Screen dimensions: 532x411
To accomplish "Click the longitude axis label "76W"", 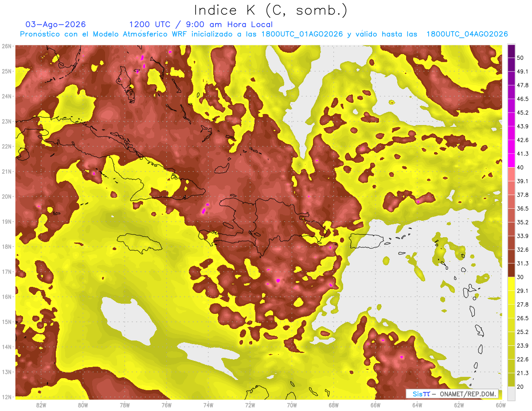I will [167, 405].
